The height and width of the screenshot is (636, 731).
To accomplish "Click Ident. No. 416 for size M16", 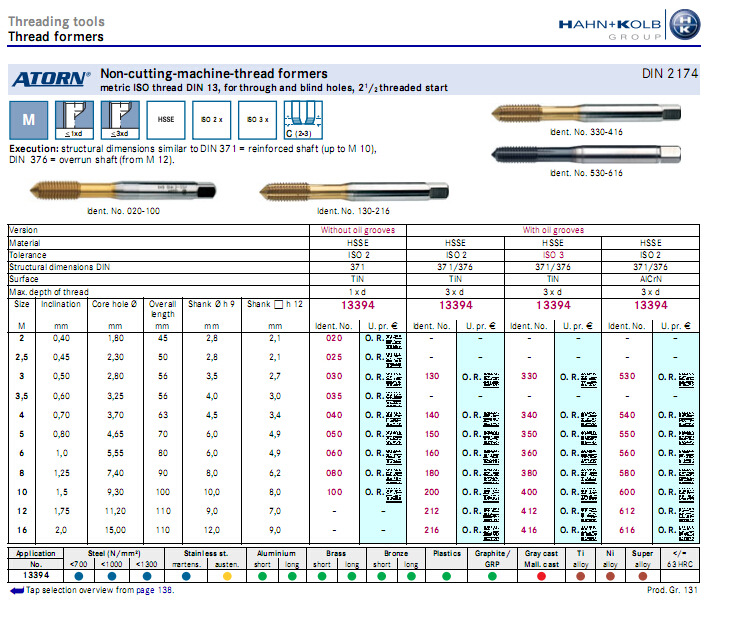I will click(529, 530).
